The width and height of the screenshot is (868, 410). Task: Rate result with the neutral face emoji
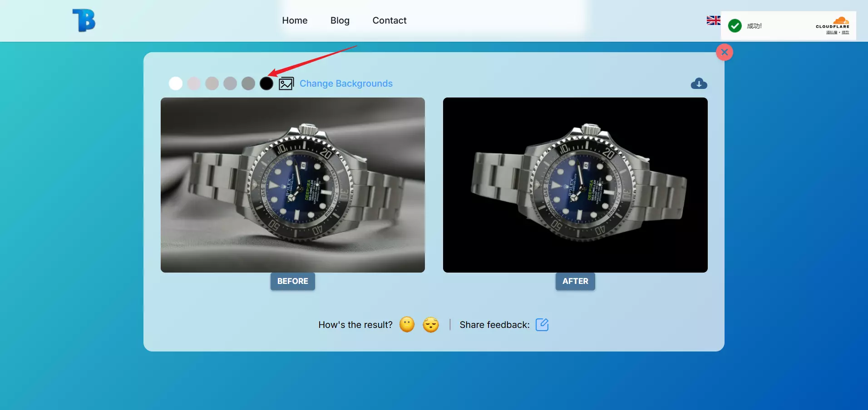click(x=407, y=325)
